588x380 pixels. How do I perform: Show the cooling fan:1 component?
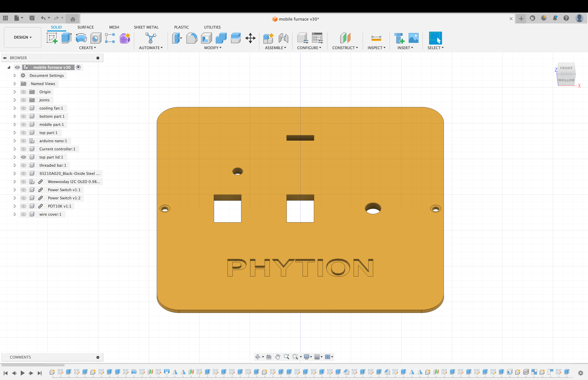pos(23,108)
